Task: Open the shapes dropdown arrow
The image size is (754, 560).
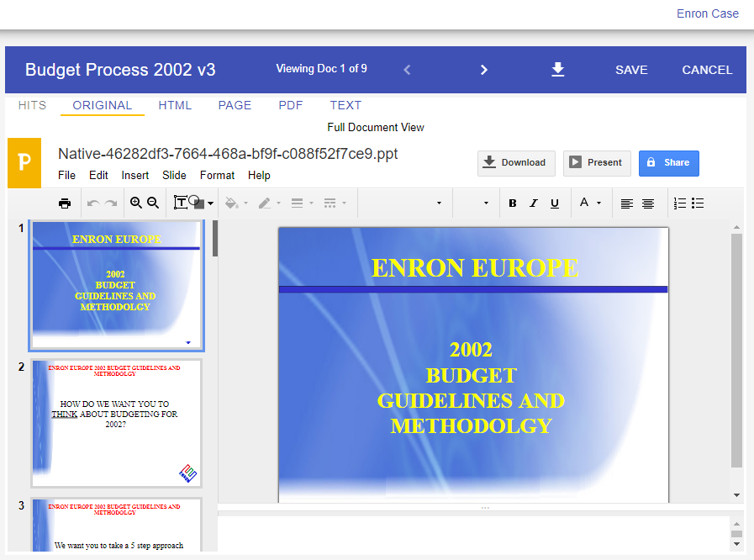Action: pyautogui.click(x=211, y=203)
